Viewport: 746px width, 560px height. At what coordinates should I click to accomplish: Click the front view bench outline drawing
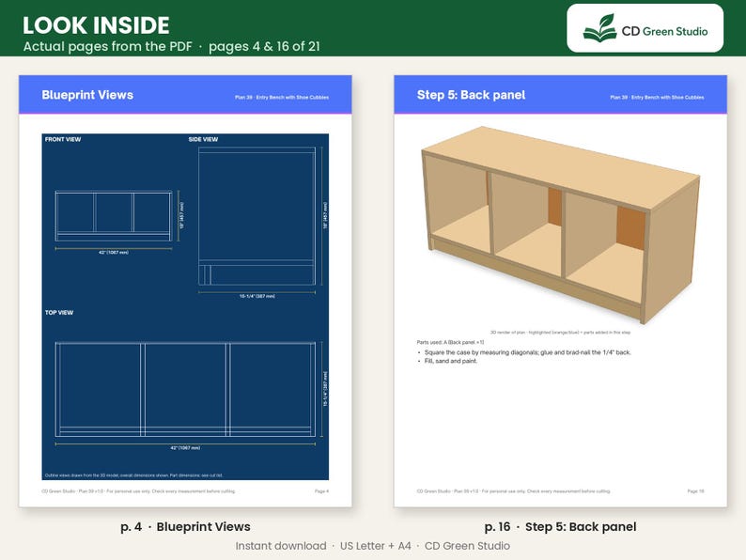[x=114, y=216]
